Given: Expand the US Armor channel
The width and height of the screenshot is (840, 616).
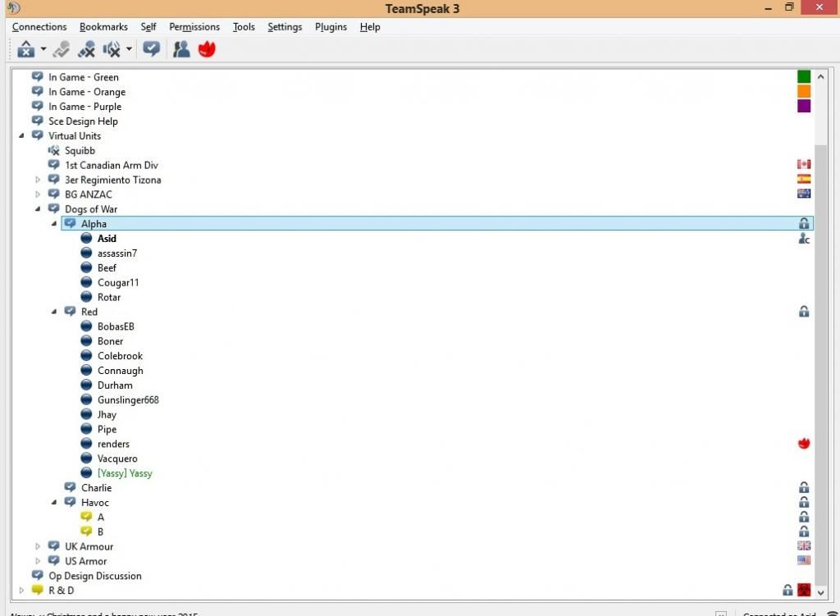Looking at the screenshot, I should [x=38, y=561].
